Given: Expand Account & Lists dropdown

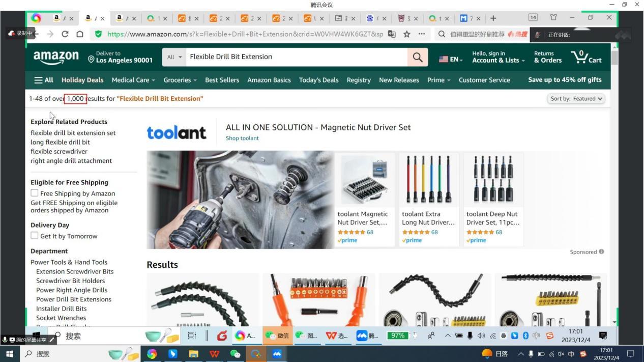Looking at the screenshot, I should click(498, 57).
